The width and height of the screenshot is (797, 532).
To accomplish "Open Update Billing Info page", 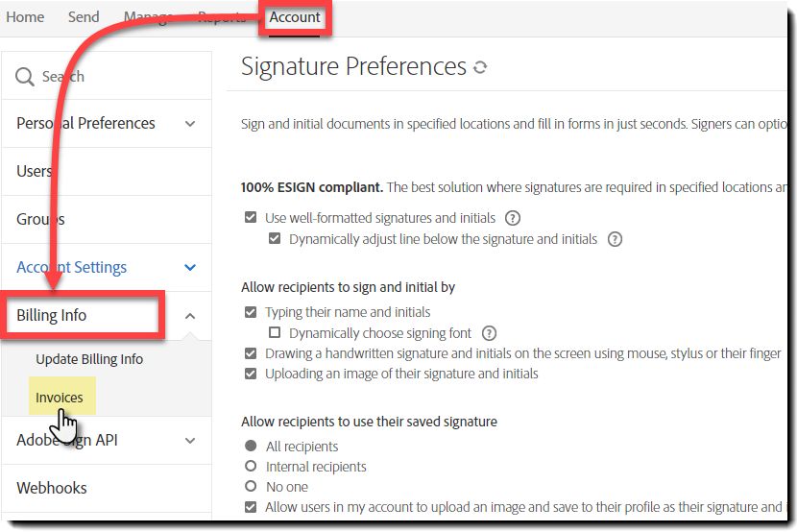I will click(89, 359).
